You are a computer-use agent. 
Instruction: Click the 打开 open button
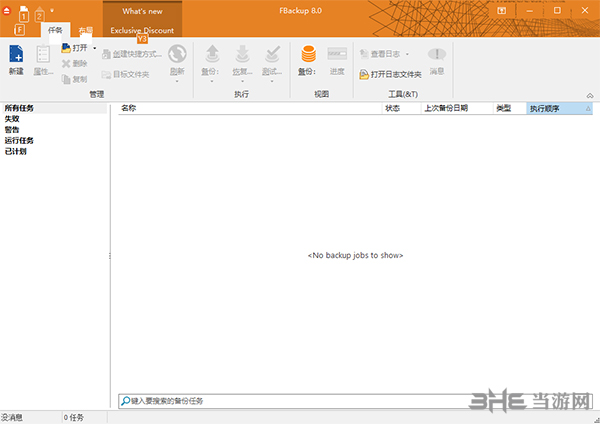pos(75,48)
